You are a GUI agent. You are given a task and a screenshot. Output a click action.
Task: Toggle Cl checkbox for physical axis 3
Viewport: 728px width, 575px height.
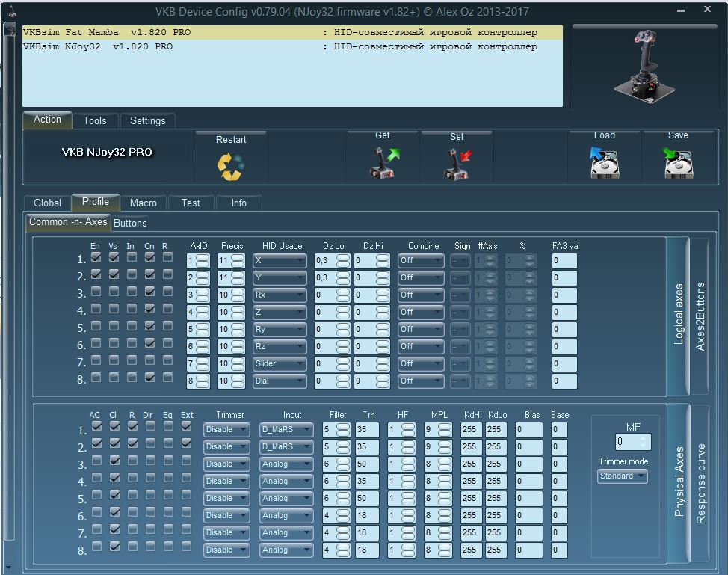(x=114, y=461)
